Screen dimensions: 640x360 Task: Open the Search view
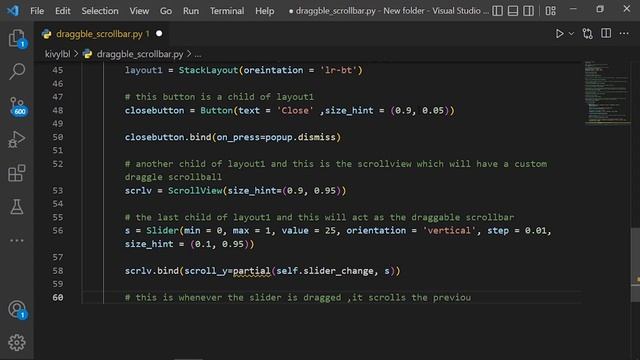(x=17, y=71)
